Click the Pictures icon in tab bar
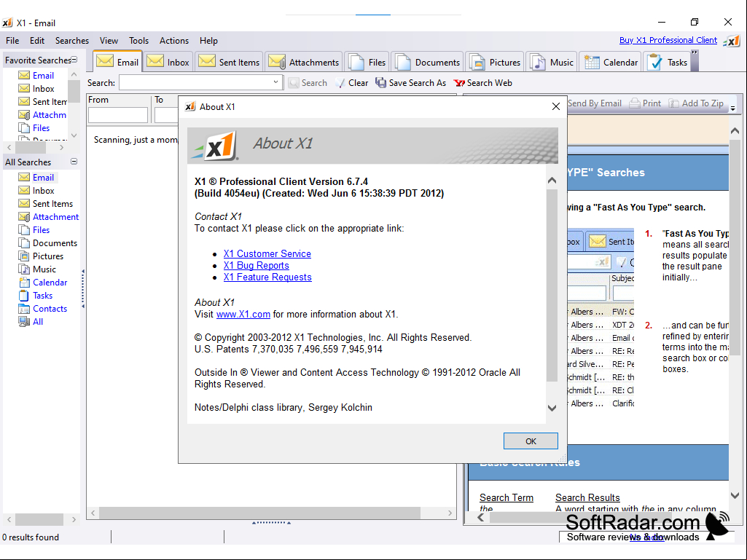Screen dimensions: 747x560 tap(477, 62)
